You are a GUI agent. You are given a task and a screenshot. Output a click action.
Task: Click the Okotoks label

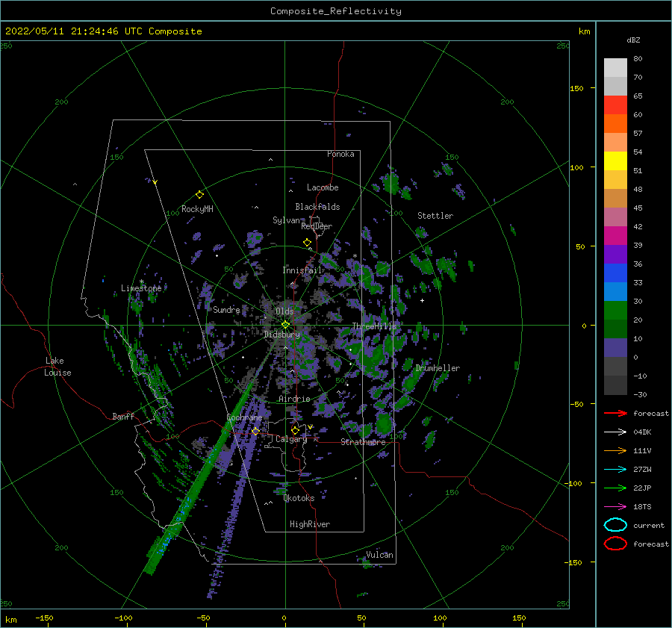299,498
